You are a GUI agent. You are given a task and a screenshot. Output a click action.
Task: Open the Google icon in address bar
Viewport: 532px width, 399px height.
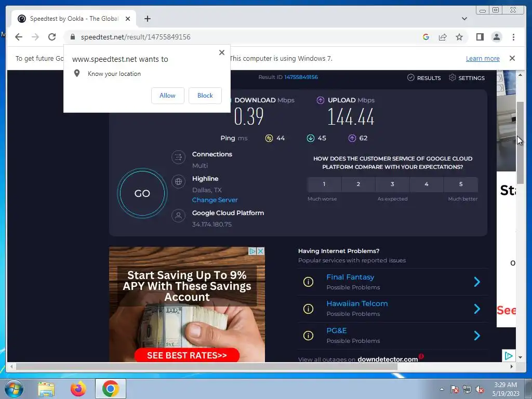426,37
